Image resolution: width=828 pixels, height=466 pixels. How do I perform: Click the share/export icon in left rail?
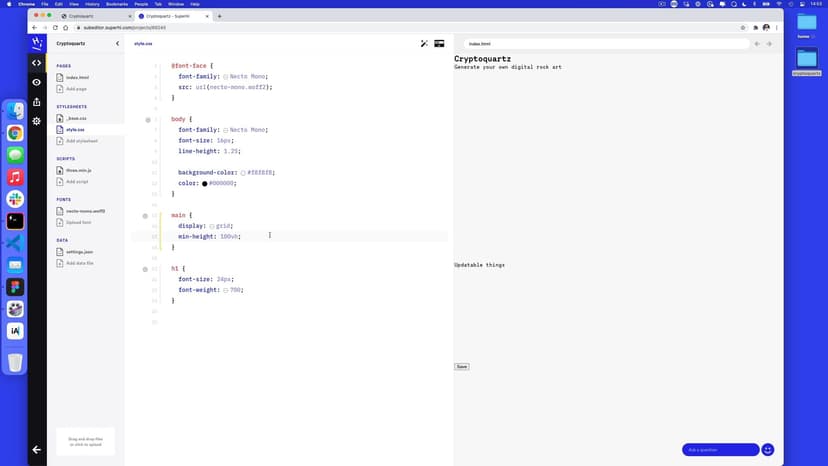pos(37,101)
